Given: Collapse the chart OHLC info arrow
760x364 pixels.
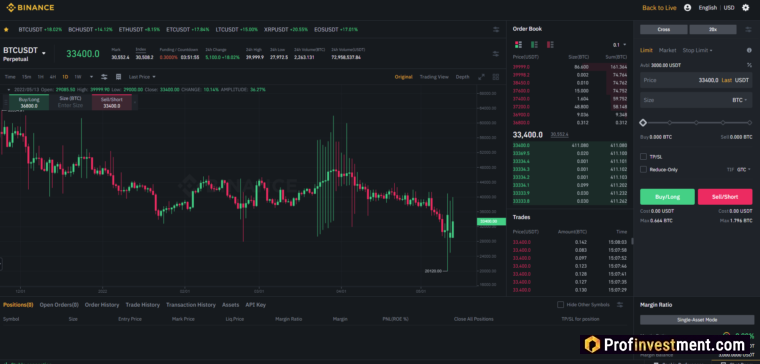Looking at the screenshot, I should pos(9,90).
